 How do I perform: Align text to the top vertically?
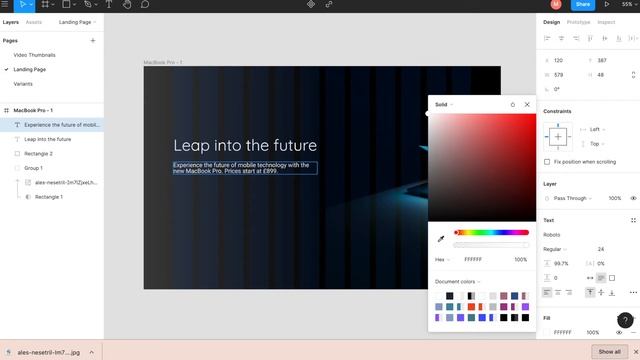[x=590, y=292]
